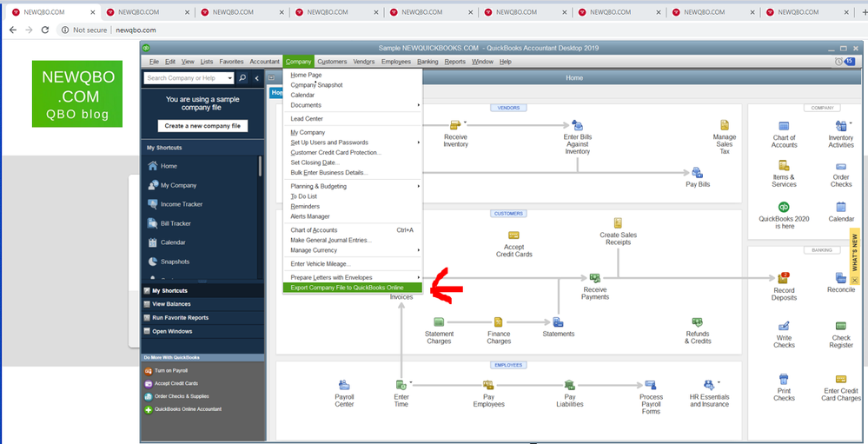The height and width of the screenshot is (444, 868).
Task: Click in Search Company or Help field
Action: [x=185, y=78]
